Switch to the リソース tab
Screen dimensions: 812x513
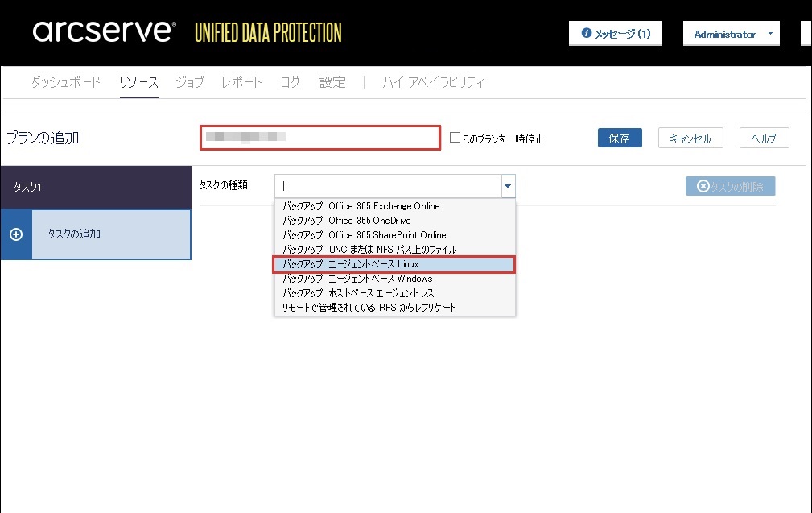[x=138, y=82]
